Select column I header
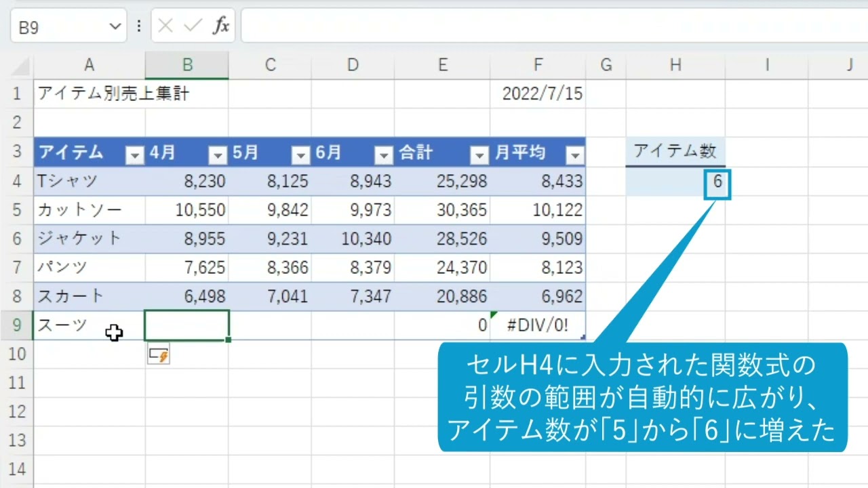868x488 pixels. [767, 65]
